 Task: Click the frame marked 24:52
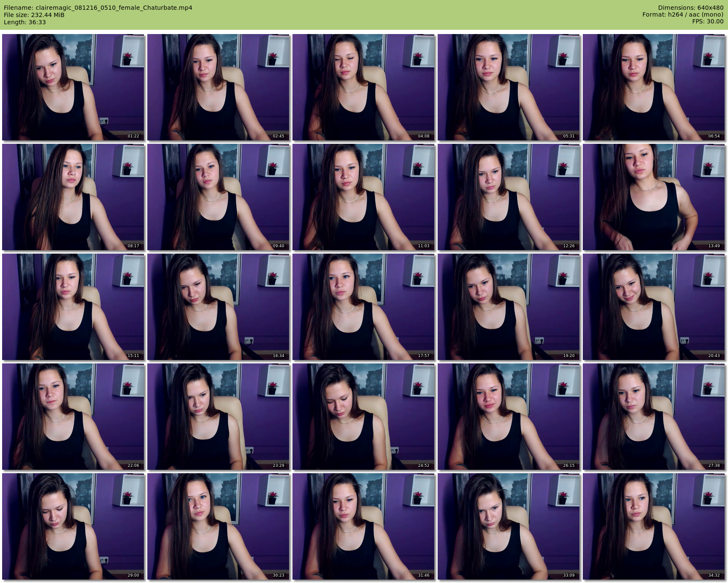(364, 417)
